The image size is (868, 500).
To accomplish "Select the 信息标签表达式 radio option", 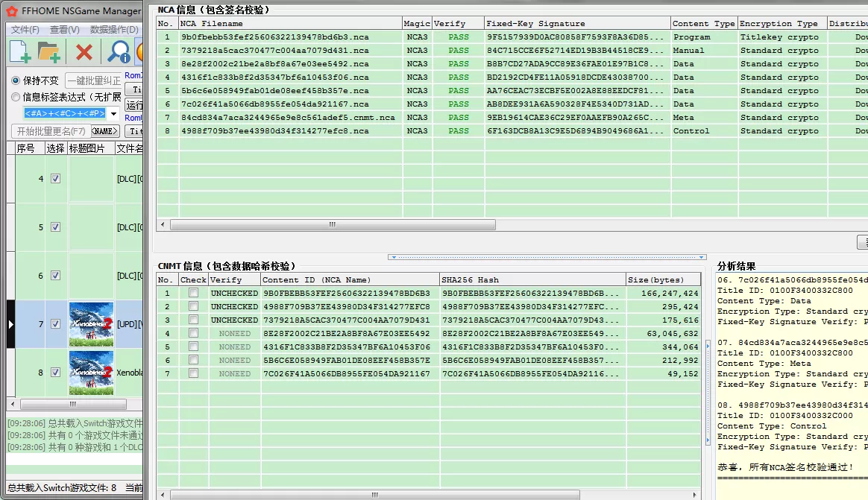I will [16, 97].
